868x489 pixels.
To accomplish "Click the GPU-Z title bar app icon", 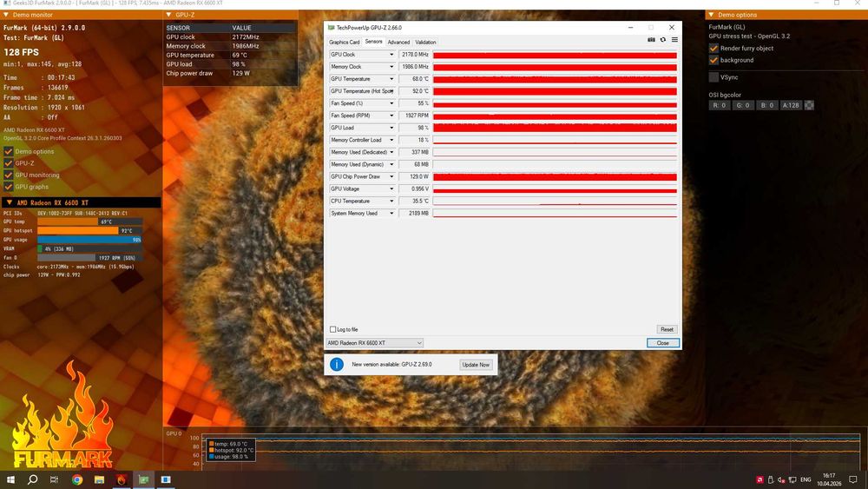I will click(331, 27).
